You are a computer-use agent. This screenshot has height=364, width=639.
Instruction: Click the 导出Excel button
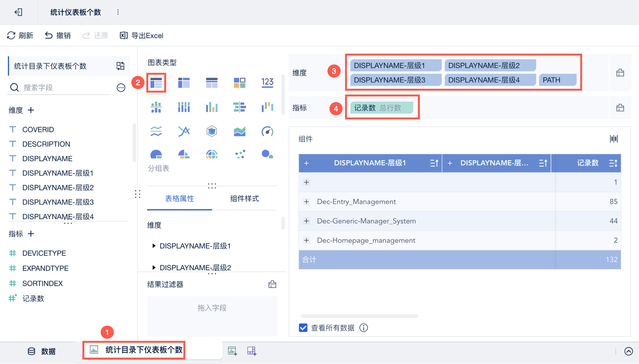pyautogui.click(x=142, y=35)
